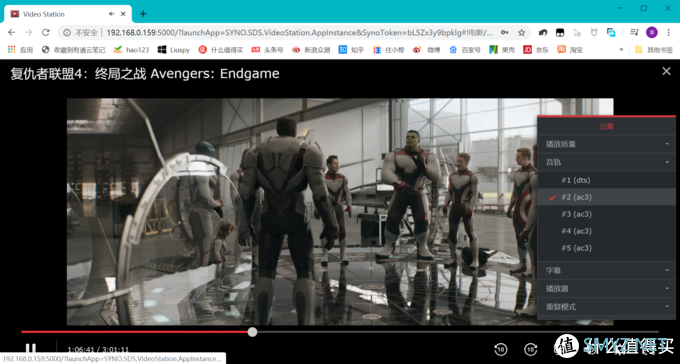Open the saved password key icon
This screenshot has height=364, width=680.
pyautogui.click(x=505, y=33)
